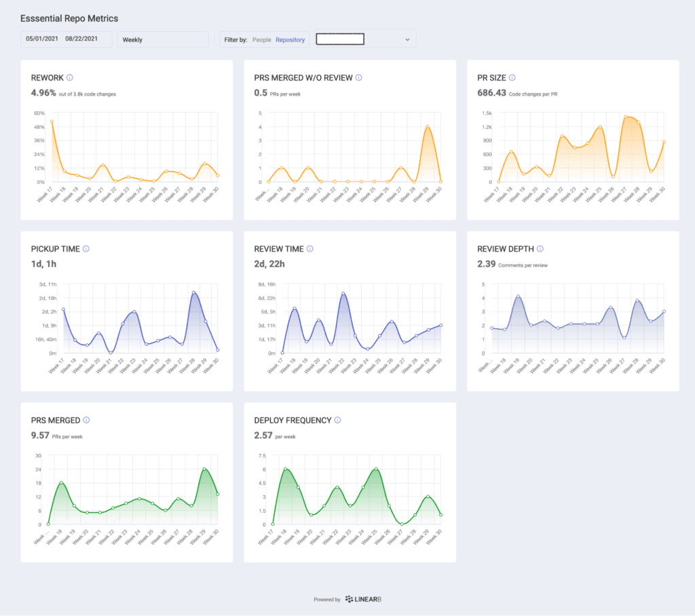Click info icon beside PRS MERGED W/O REVIEW

point(359,78)
